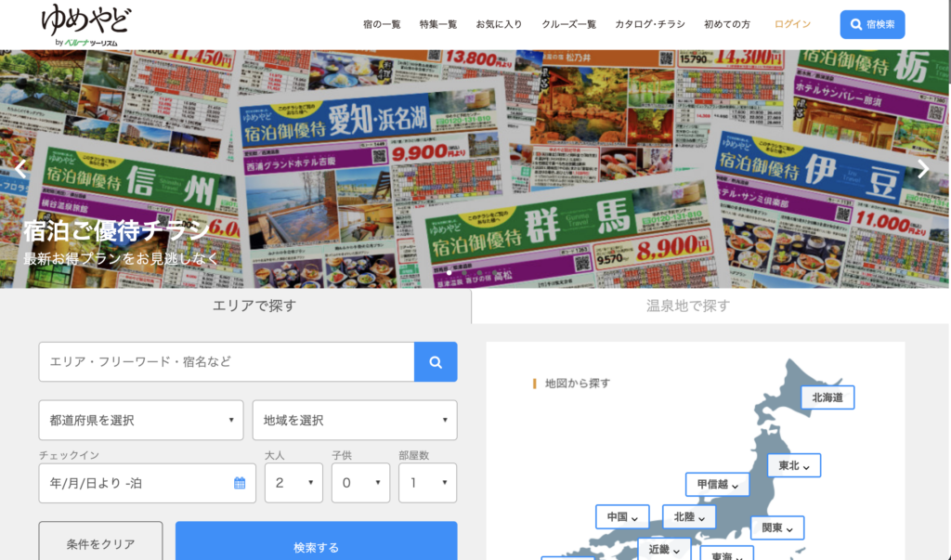Expand the 関東 region on map
This screenshot has width=951, height=560.
coord(776,528)
